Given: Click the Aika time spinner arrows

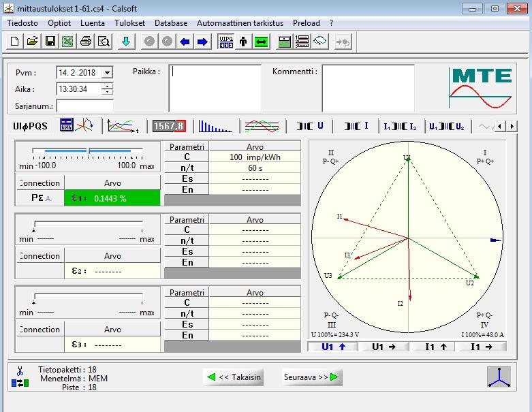Looking at the screenshot, I should 107,89.
